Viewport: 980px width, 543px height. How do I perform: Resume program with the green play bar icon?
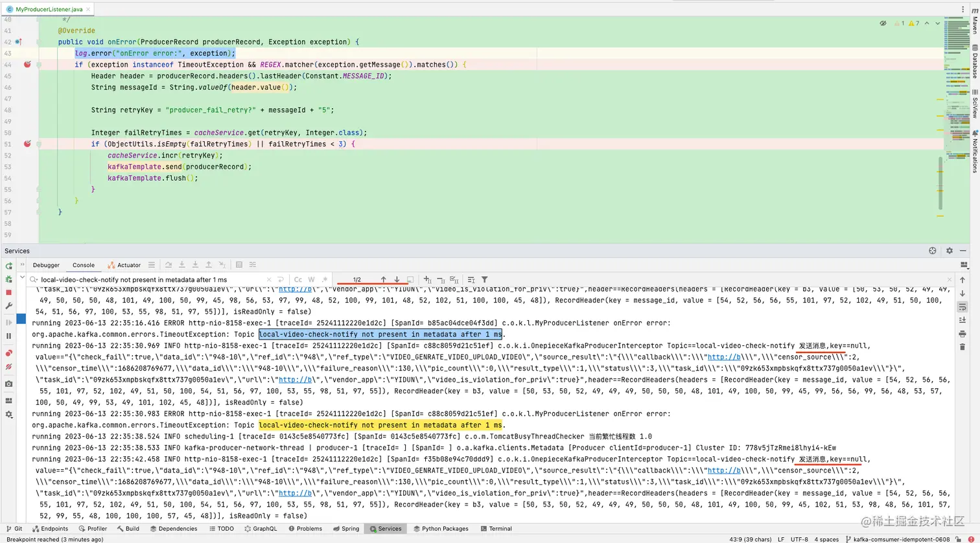point(8,322)
